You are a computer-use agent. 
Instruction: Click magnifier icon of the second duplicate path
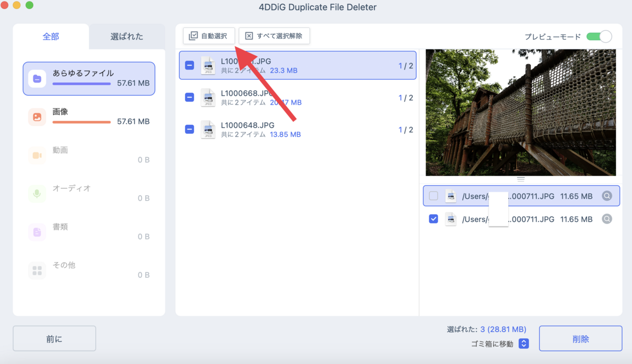pyautogui.click(x=607, y=219)
